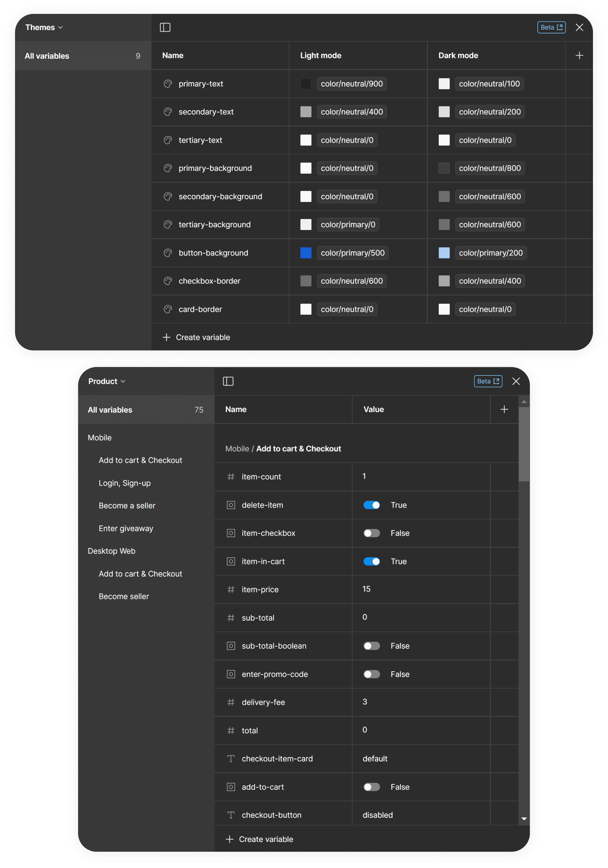Click the Beta external link icon in the Themes panel

[560, 27]
